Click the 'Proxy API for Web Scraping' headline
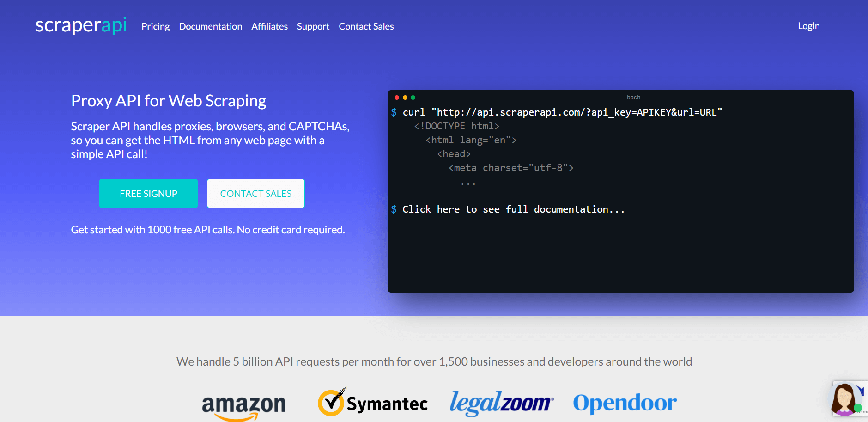 [x=169, y=101]
